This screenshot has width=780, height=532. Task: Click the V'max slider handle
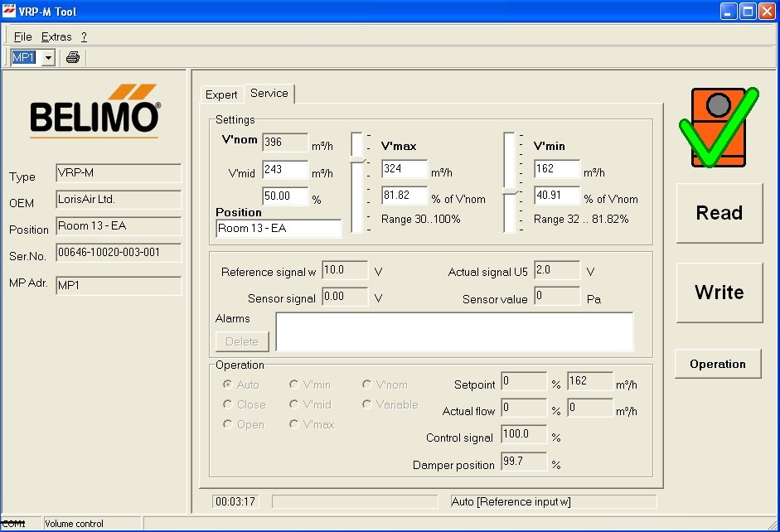pos(357,159)
